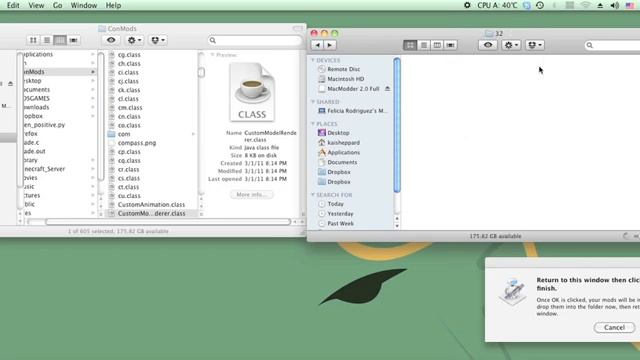Image resolution: width=640 pixels, height=360 pixels.
Task: Select Macintosh HD in sidebar
Action: click(x=346, y=79)
